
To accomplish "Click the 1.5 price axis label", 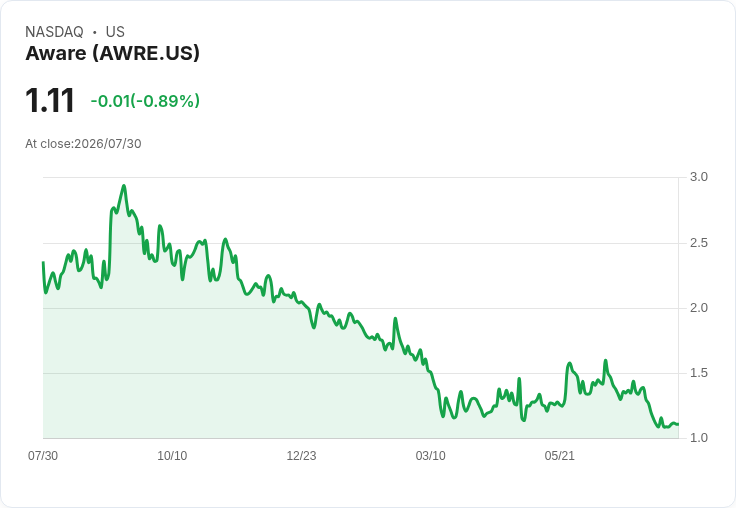I will (698, 373).
